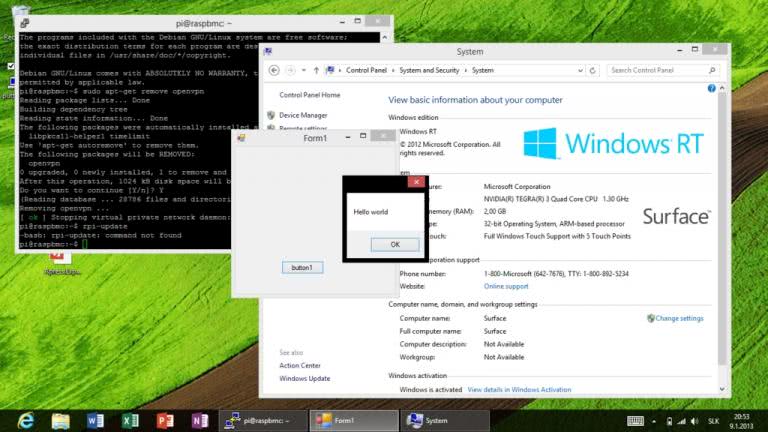Launch Excel from the taskbar
Viewport: 768px width, 432px height.
pos(130,421)
